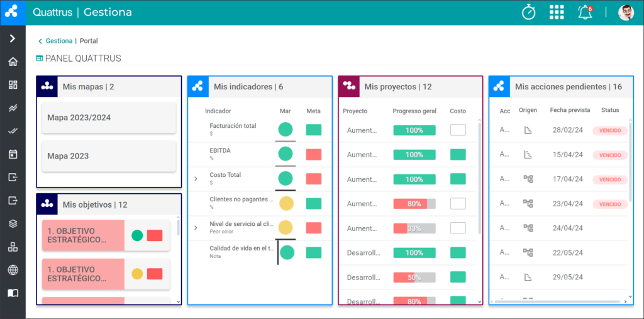Click the VENCIDO badge for 23/04/24

coord(610,204)
